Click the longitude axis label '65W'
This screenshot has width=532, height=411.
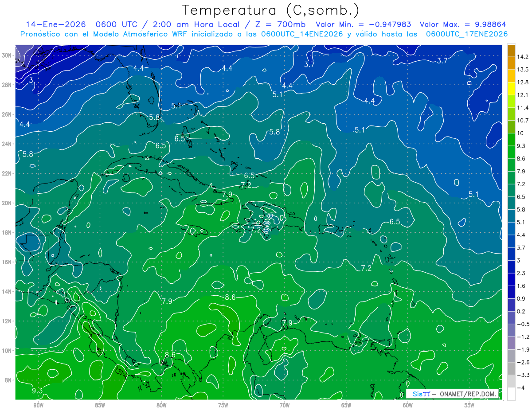[x=346, y=405]
